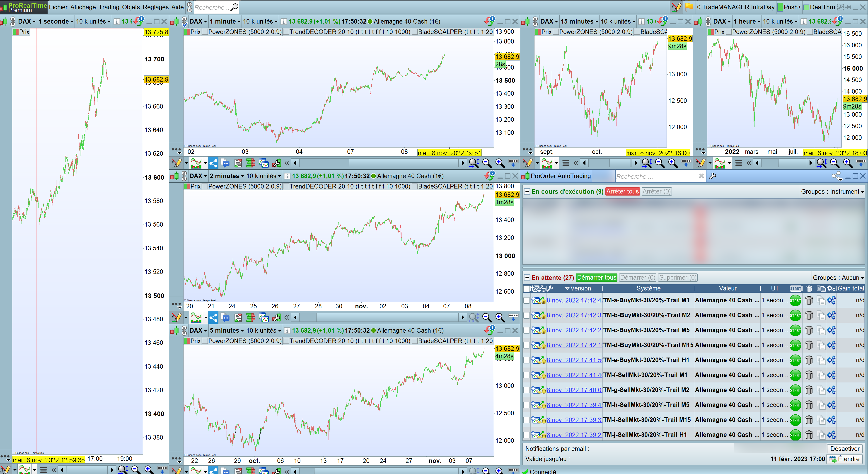
Task: Click the candlestick icon on 15 minutes chart header
Action: coord(525,22)
